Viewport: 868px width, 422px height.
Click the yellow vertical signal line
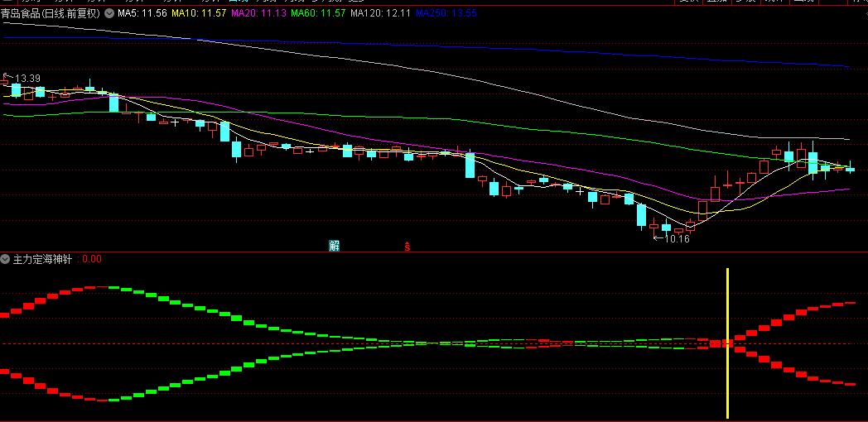[727, 343]
